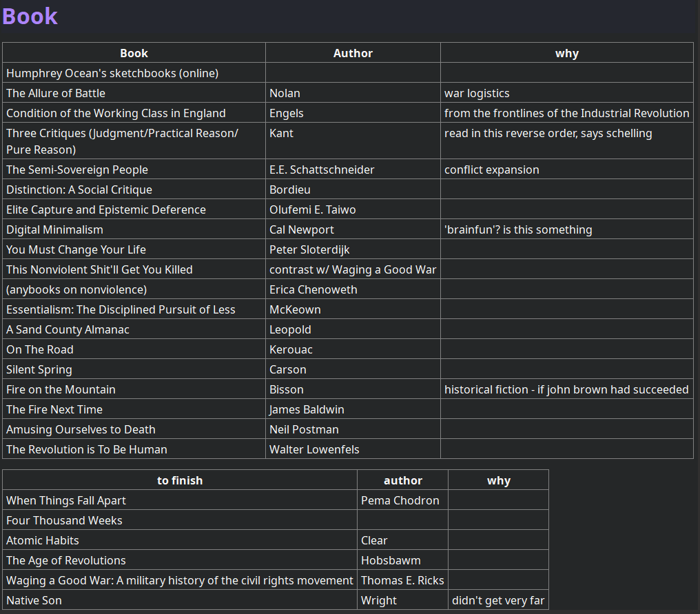Select 'Essentialism: The Disciplined Pursuit of Less'
Image resolution: width=700 pixels, height=614 pixels.
(x=121, y=309)
